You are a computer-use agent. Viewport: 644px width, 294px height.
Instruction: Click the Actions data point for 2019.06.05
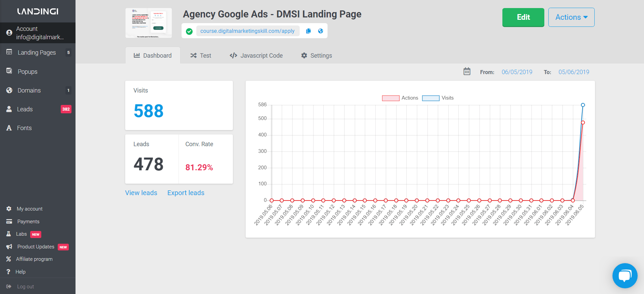(x=583, y=122)
